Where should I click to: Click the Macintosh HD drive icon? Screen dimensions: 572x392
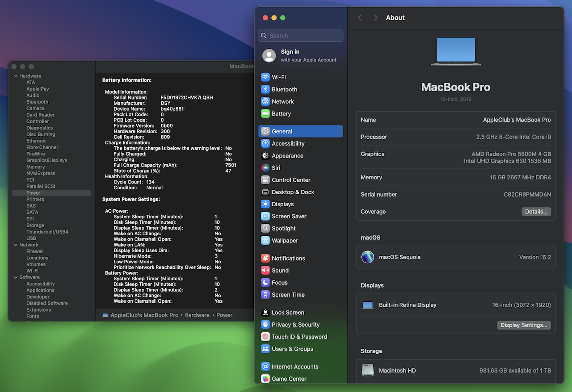pyautogui.click(x=368, y=370)
